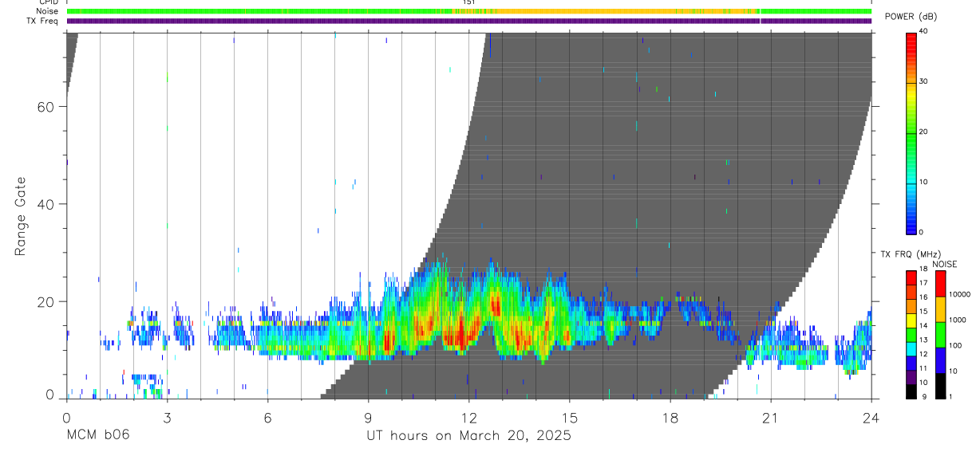This screenshot has width=980, height=452.
Task: Click the 40 tick label on the range gate axis
Action: pos(45,204)
